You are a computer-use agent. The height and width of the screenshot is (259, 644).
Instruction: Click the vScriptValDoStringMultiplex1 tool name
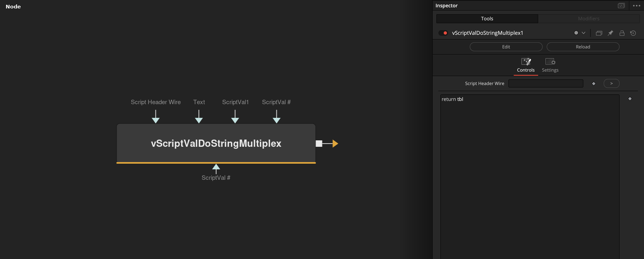pyautogui.click(x=487, y=33)
